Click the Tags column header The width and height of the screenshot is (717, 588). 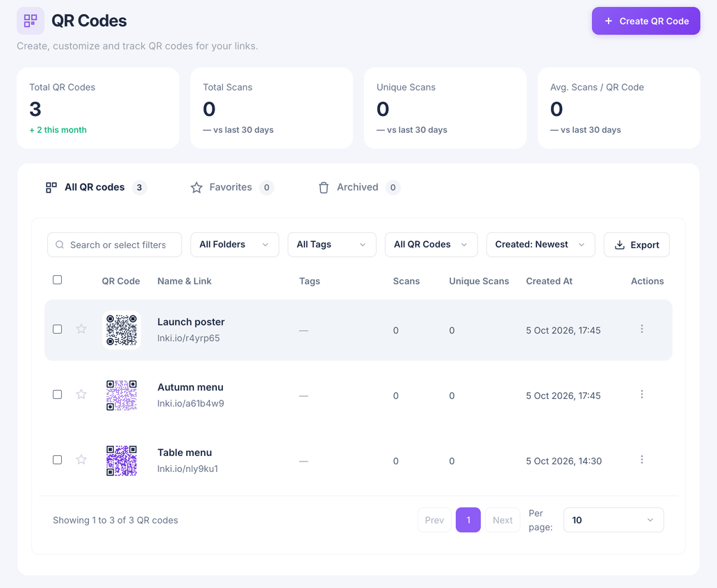tap(310, 281)
